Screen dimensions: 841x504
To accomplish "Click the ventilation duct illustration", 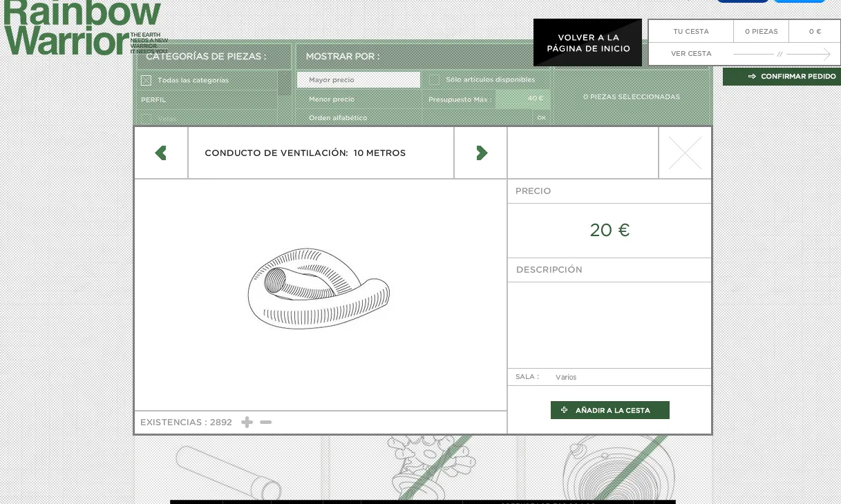I will (x=319, y=289).
